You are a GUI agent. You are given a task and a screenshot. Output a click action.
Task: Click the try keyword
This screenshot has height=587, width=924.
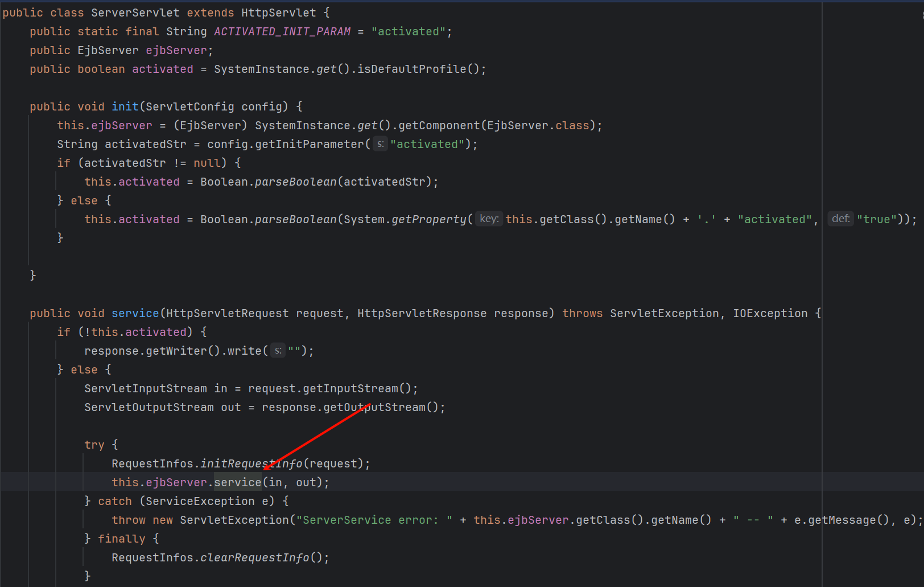click(94, 445)
